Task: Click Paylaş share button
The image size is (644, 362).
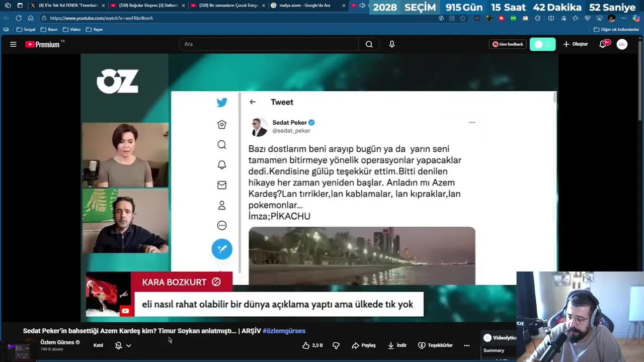Action: (364, 345)
